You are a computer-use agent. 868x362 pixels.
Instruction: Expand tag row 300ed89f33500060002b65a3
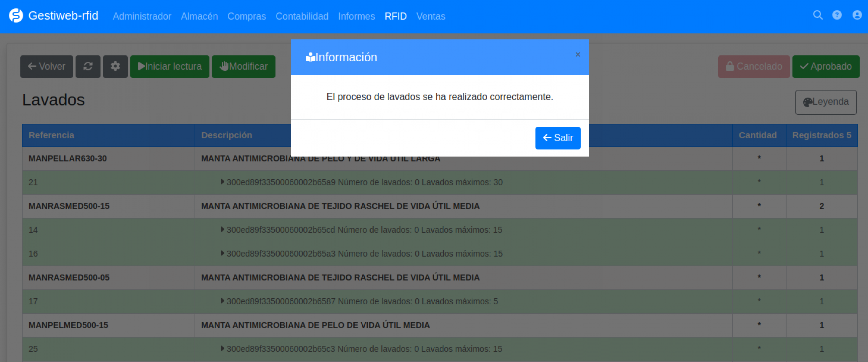(222, 253)
